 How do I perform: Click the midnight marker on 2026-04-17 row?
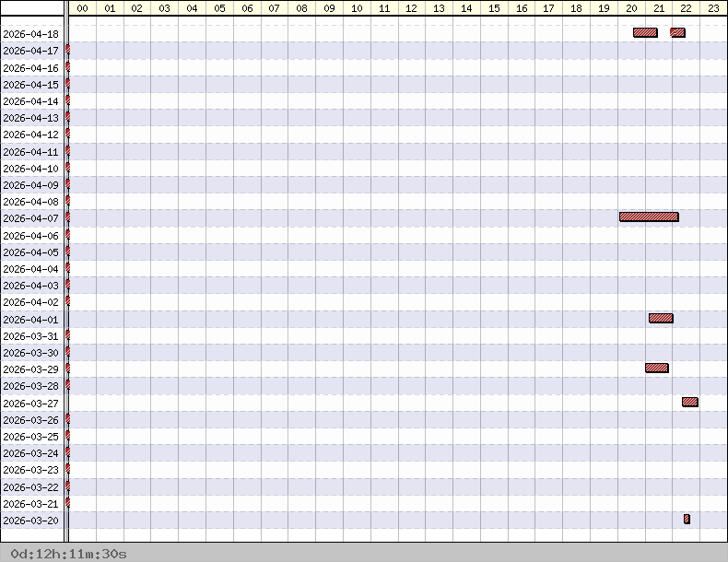click(x=68, y=51)
